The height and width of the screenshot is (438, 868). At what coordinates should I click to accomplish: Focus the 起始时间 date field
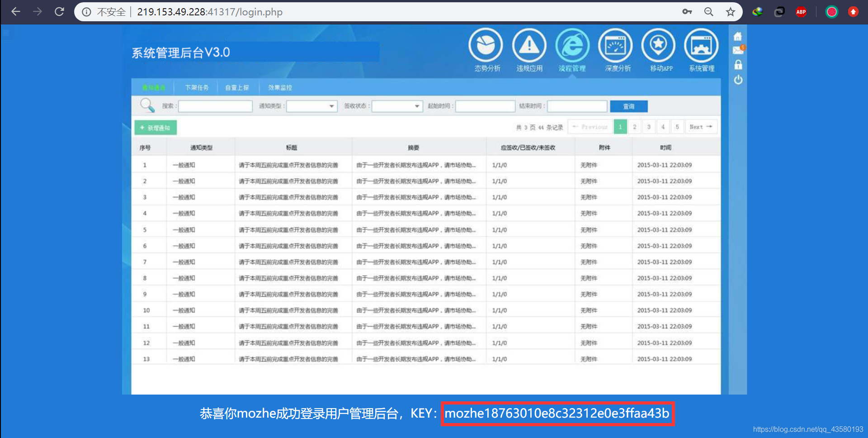(486, 106)
